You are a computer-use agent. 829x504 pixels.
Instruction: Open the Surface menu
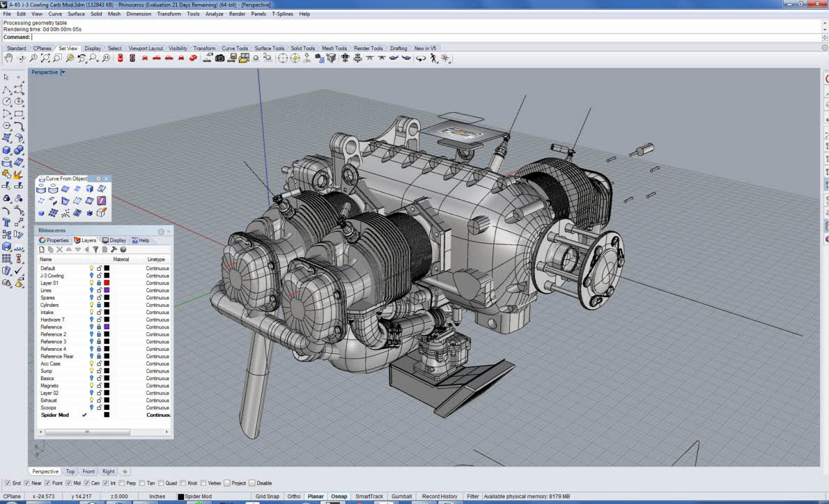76,14
